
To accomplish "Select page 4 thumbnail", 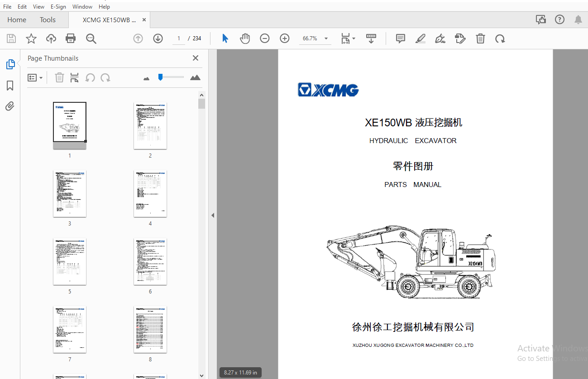I will (x=150, y=193).
